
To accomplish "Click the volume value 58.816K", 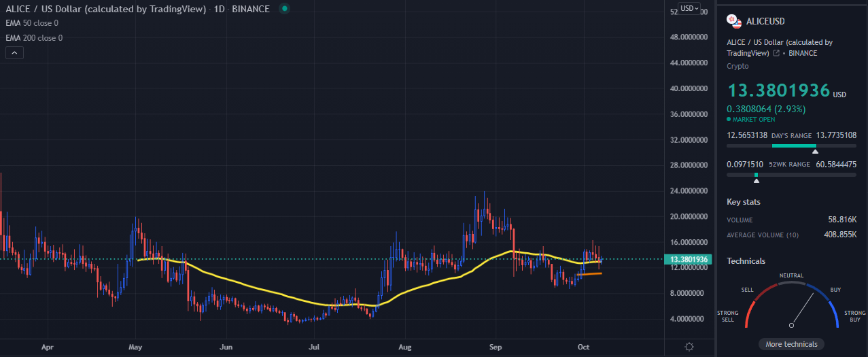I will [x=843, y=220].
